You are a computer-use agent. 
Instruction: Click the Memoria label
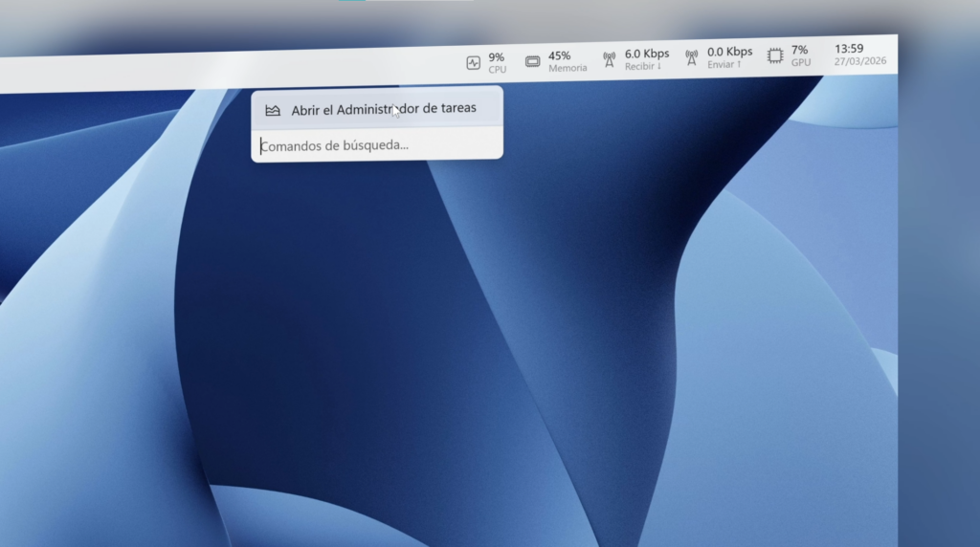point(568,68)
